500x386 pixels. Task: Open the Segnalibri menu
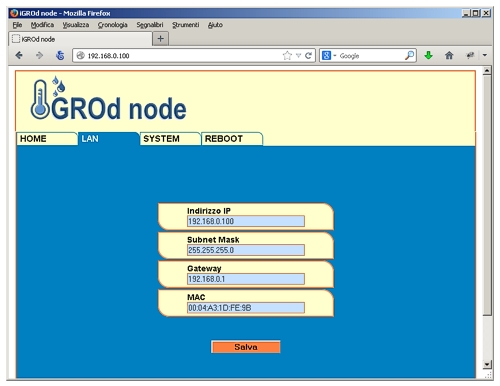pos(150,25)
